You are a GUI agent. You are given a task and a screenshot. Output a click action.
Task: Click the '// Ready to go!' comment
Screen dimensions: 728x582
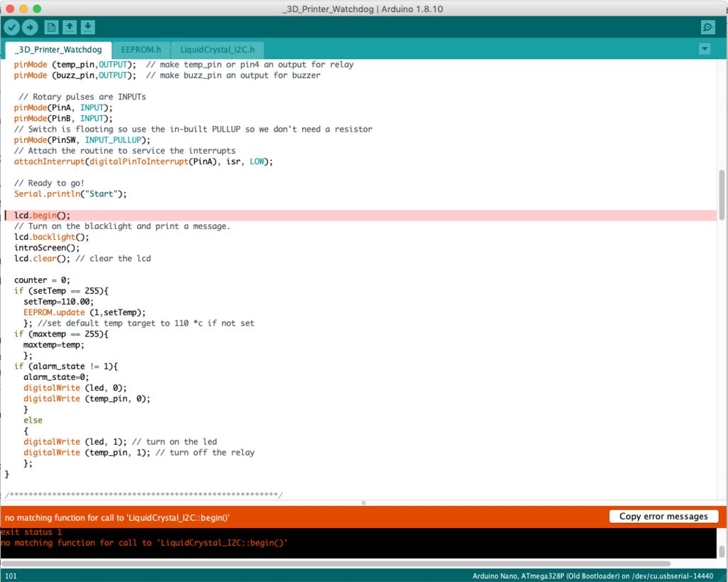click(x=49, y=183)
